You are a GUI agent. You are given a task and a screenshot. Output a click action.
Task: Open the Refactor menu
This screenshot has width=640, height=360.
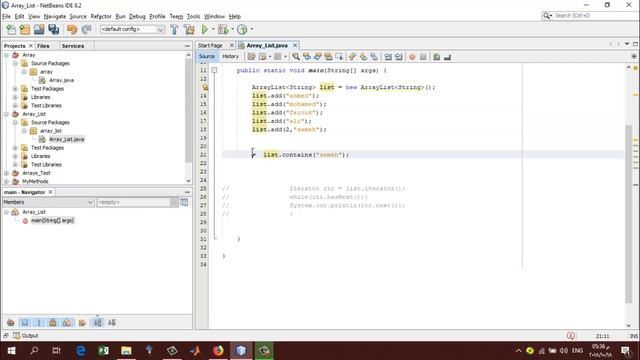(x=101, y=16)
